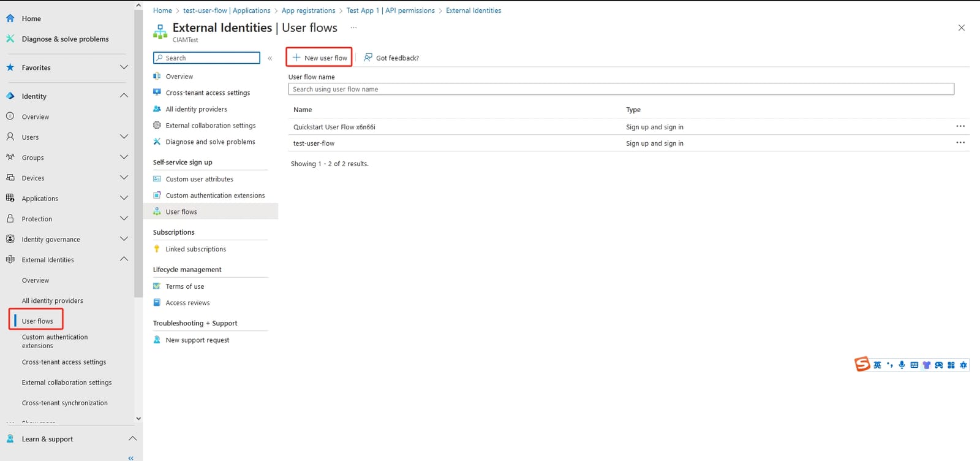
Task: Click the New support request icon
Action: click(157, 340)
